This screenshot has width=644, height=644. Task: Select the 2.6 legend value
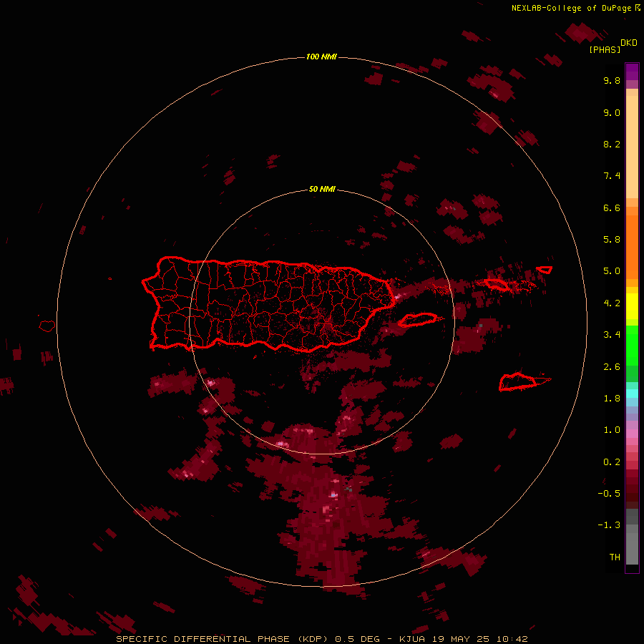pyautogui.click(x=612, y=367)
